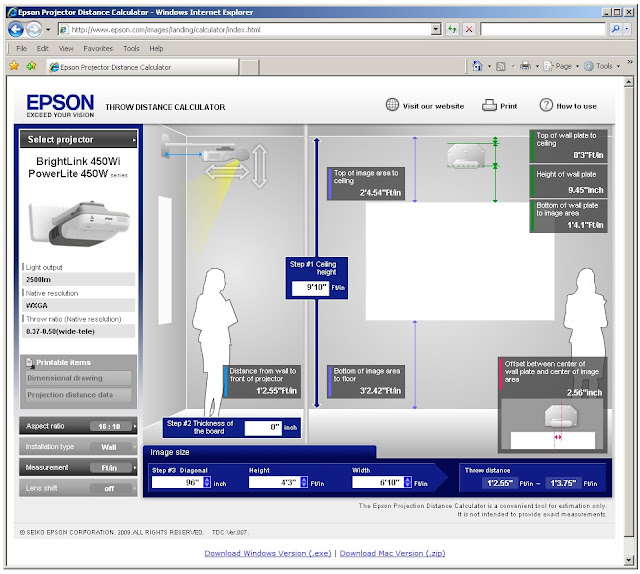
Task: Select the Epson Projector Distance Calculator tab
Action: click(142, 67)
